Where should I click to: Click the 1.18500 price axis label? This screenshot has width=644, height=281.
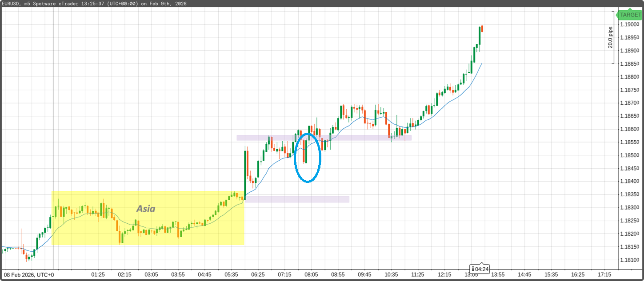[630, 155]
